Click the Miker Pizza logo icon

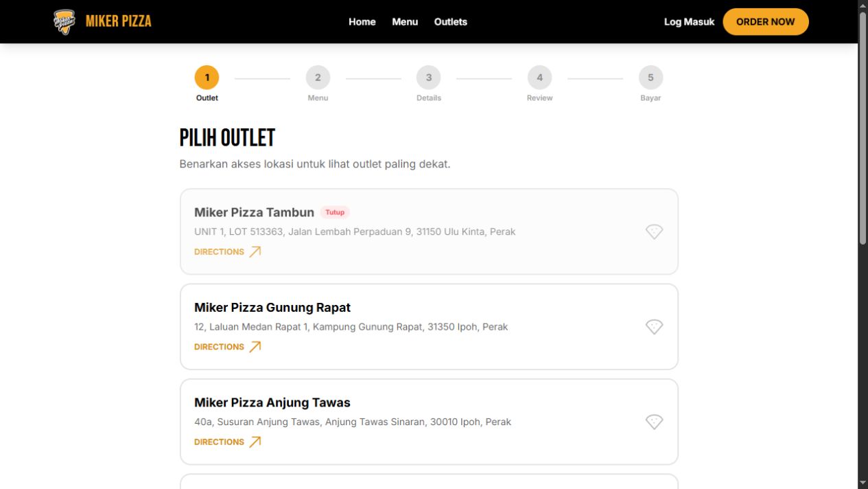64,22
